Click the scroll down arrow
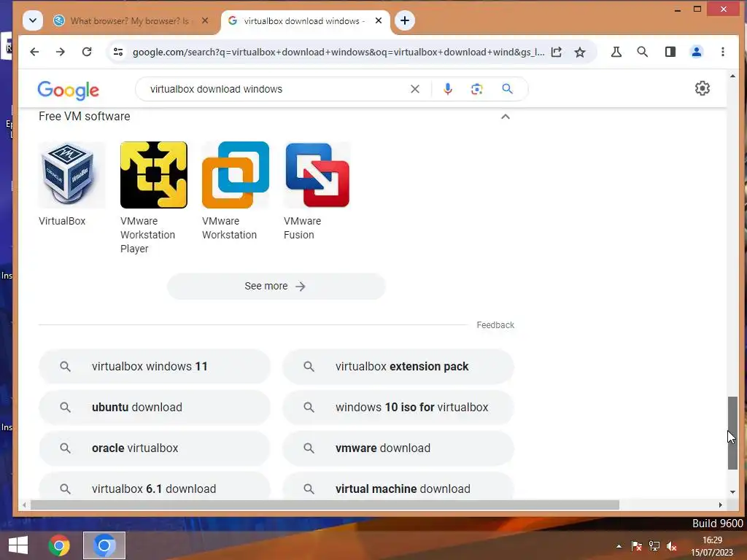Viewport: 747px width, 560px height. coord(732,492)
